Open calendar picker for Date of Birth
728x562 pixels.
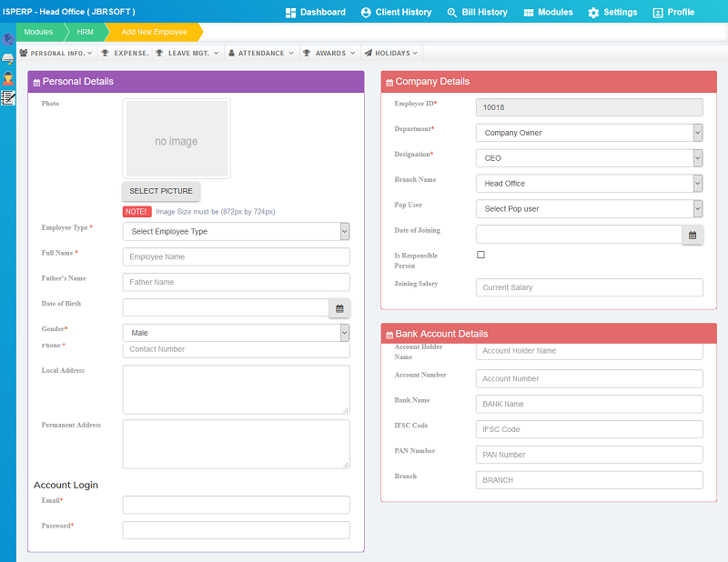(339, 308)
